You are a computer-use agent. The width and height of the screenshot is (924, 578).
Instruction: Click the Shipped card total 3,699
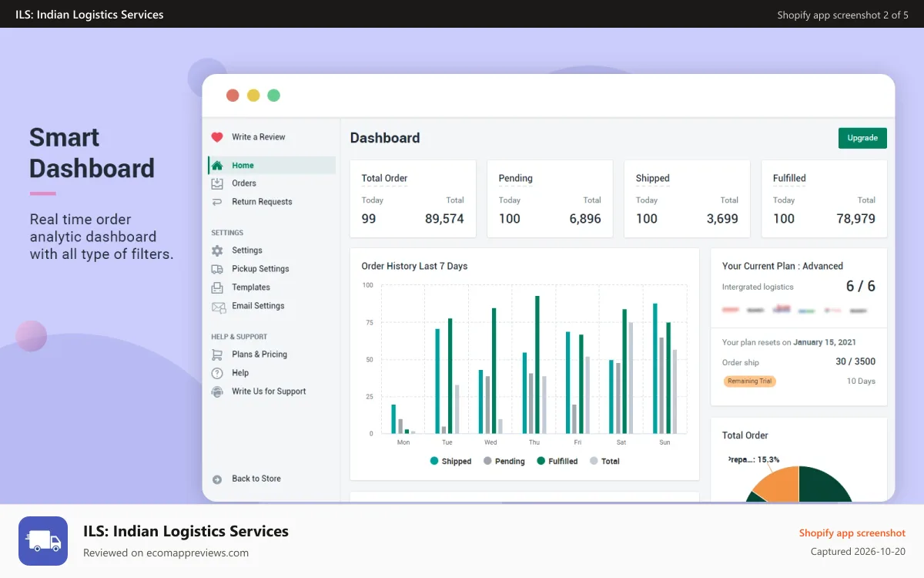(x=722, y=219)
